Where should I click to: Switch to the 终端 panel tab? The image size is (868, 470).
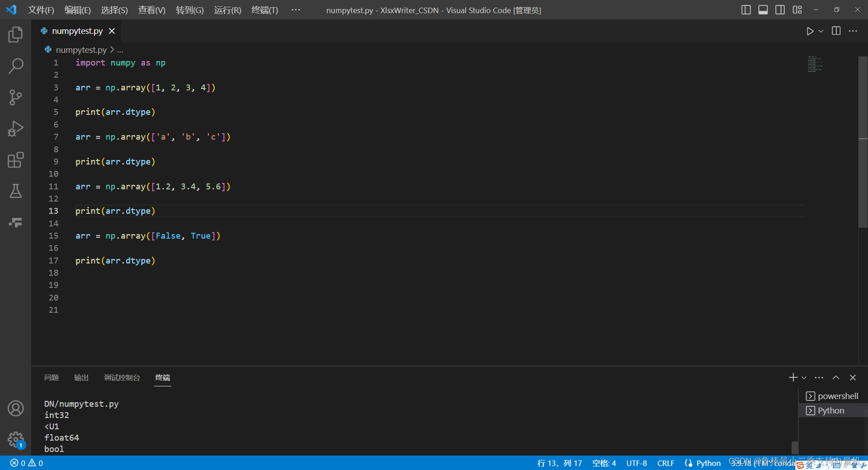point(163,378)
